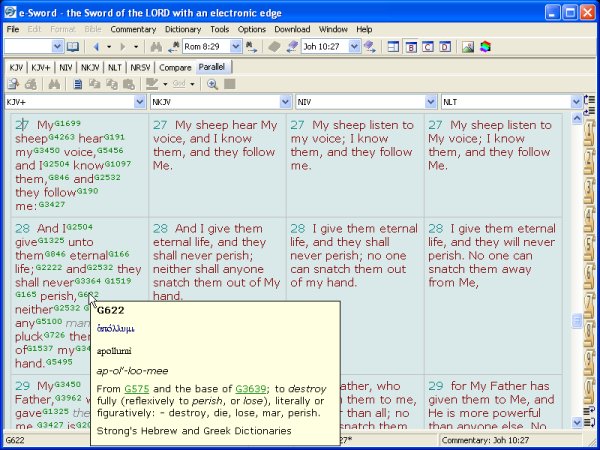The height and width of the screenshot is (450, 600).
Task: Click the blue document copy icon
Action: pyautogui.click(x=78, y=84)
